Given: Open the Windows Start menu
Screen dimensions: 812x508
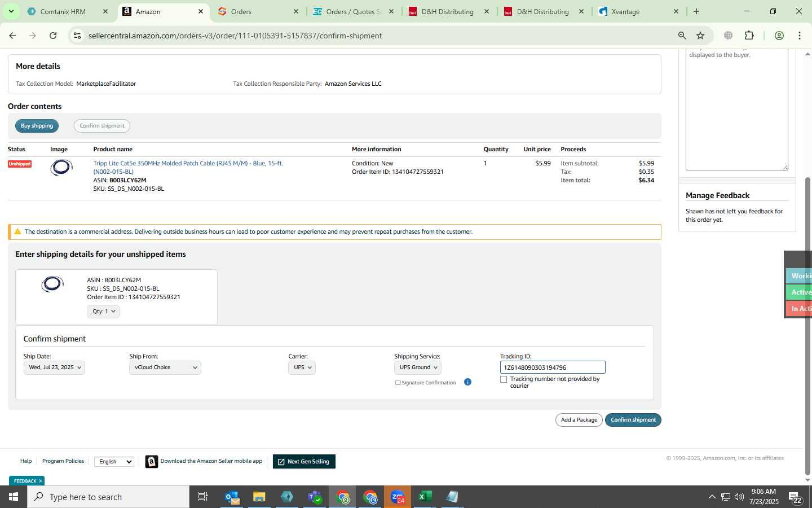Looking at the screenshot, I should (x=14, y=497).
